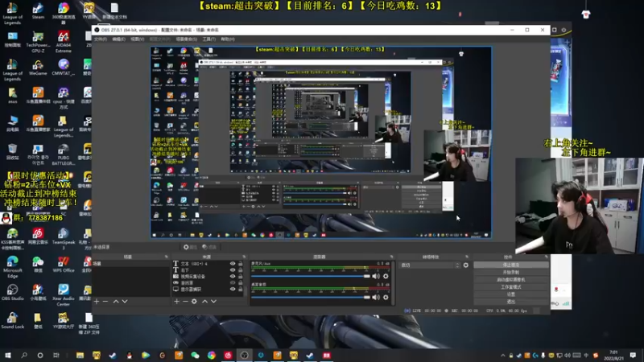The height and width of the screenshot is (362, 644).
Task: Mute the desktop audio speaker icon
Action: [x=376, y=297]
